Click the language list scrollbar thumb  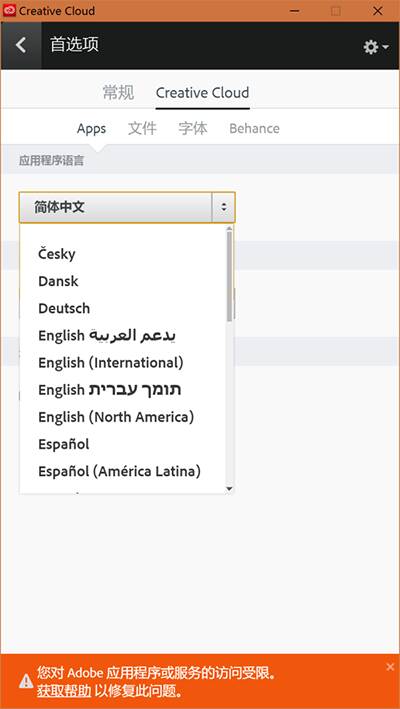point(230,276)
